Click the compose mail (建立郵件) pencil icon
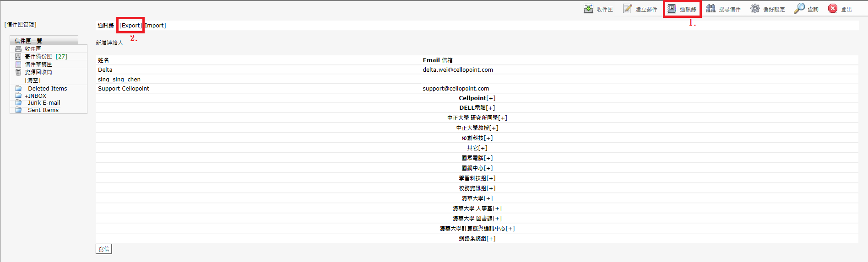Image resolution: width=868 pixels, height=262 pixels. [627, 9]
